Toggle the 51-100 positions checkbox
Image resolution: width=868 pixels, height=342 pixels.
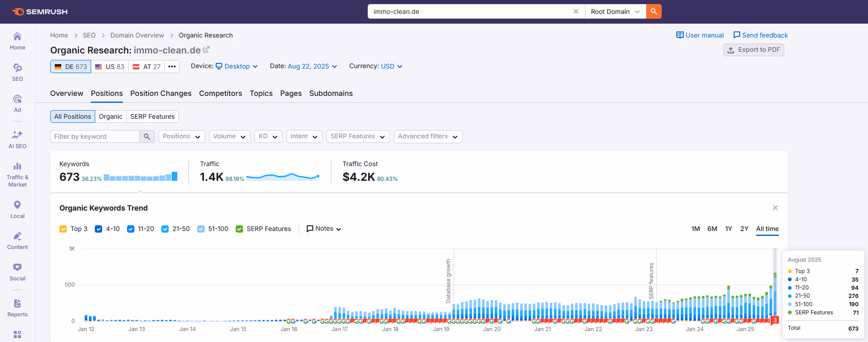coord(201,229)
